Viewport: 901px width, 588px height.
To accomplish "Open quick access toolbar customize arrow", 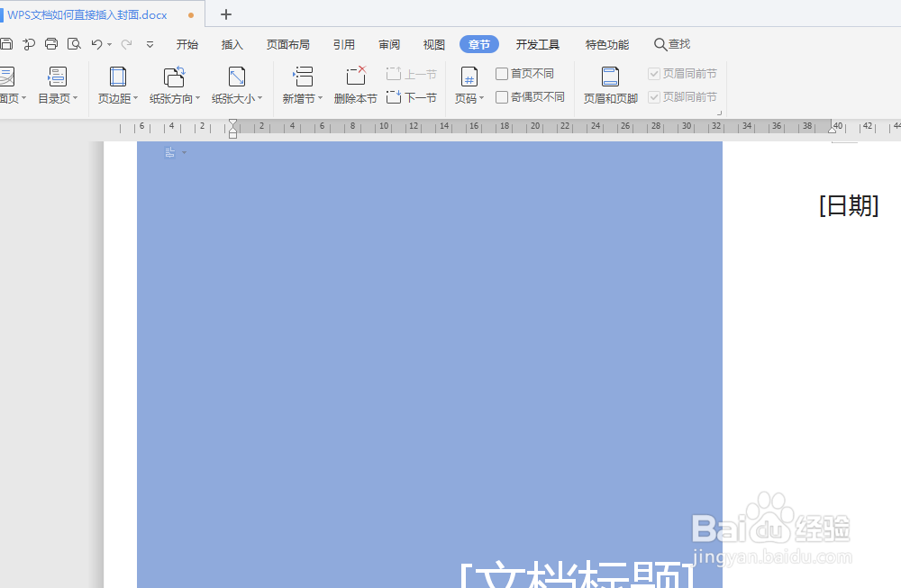I will (150, 44).
